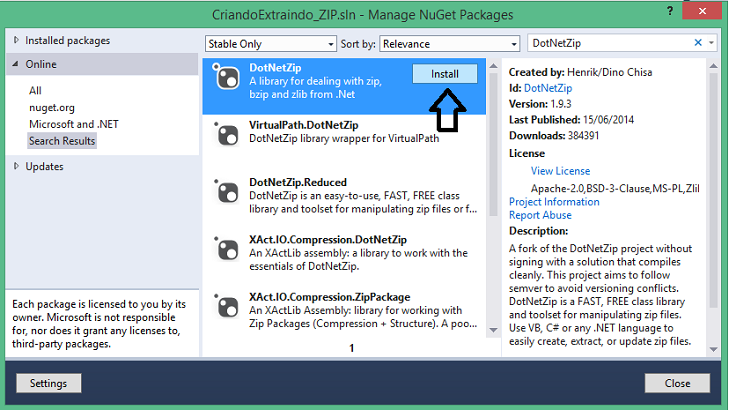Select the XAct.IO.Compression.DotNetZip package title
The width and height of the screenshot is (729, 410).
pyautogui.click(x=328, y=239)
